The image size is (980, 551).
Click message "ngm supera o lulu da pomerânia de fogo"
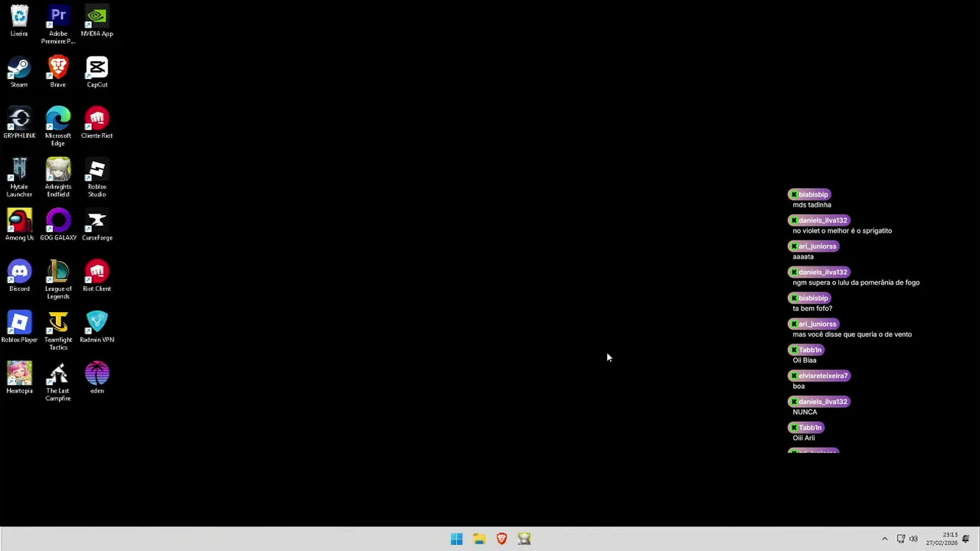pyautogui.click(x=856, y=283)
